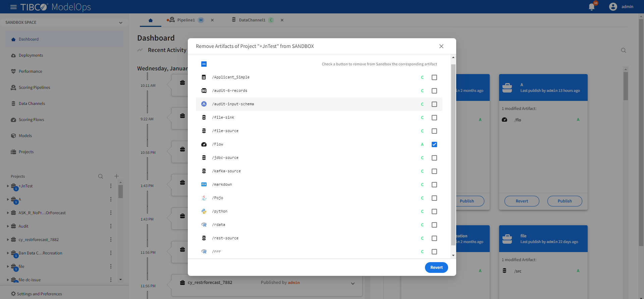Open Scoring Pipelines in the sidebar

click(34, 87)
